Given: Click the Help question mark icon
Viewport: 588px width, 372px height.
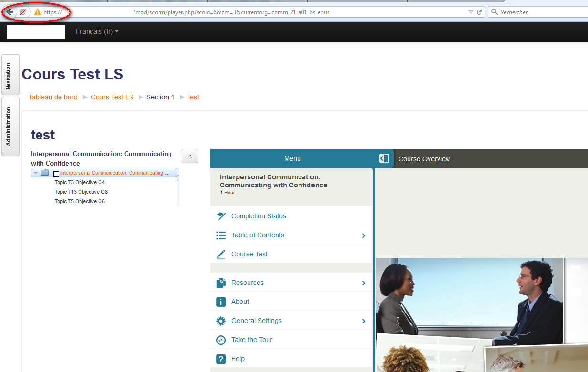Looking at the screenshot, I should (221, 359).
